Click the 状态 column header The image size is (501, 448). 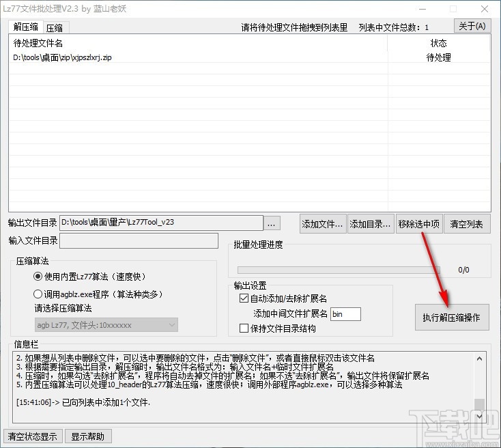[438, 43]
